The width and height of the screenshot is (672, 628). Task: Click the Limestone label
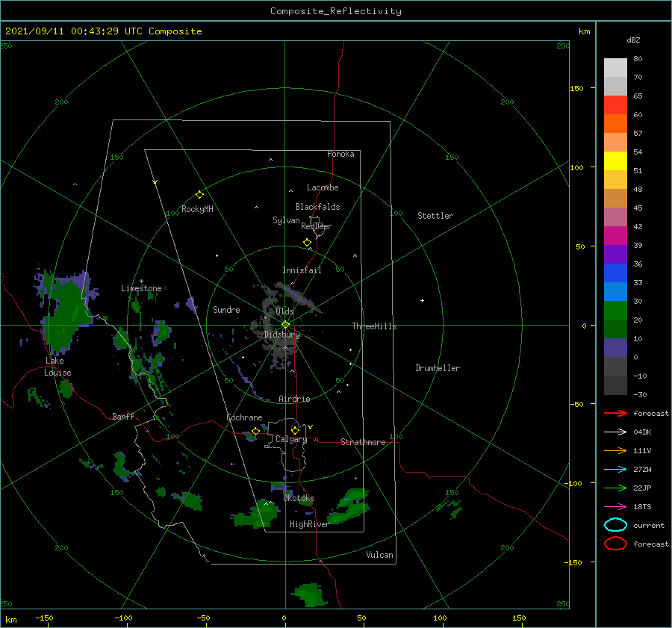(x=141, y=288)
